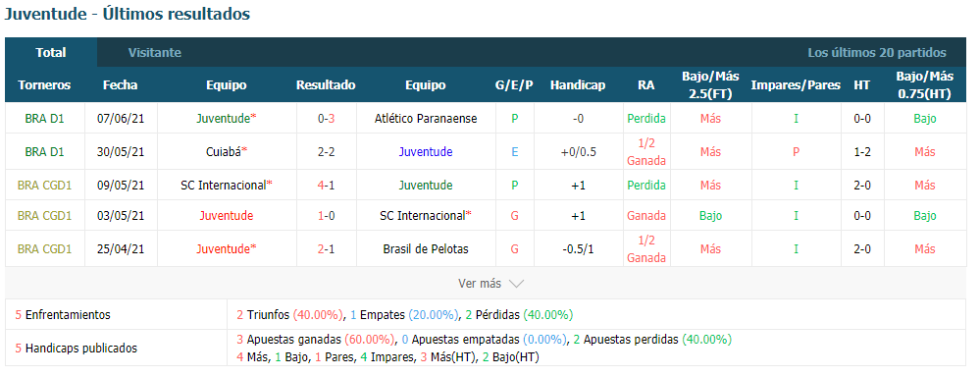
Task: Click the Bajo/Más 2.5(FT) column header
Action: click(x=710, y=85)
